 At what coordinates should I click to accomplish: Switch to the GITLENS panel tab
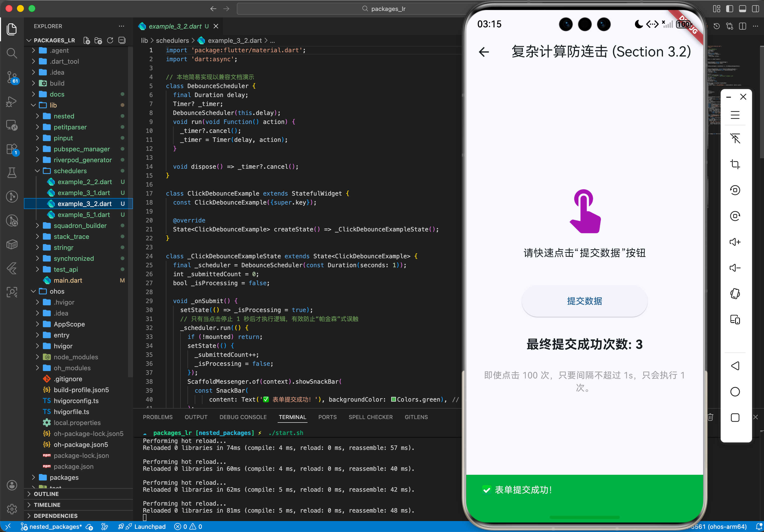point(416,417)
